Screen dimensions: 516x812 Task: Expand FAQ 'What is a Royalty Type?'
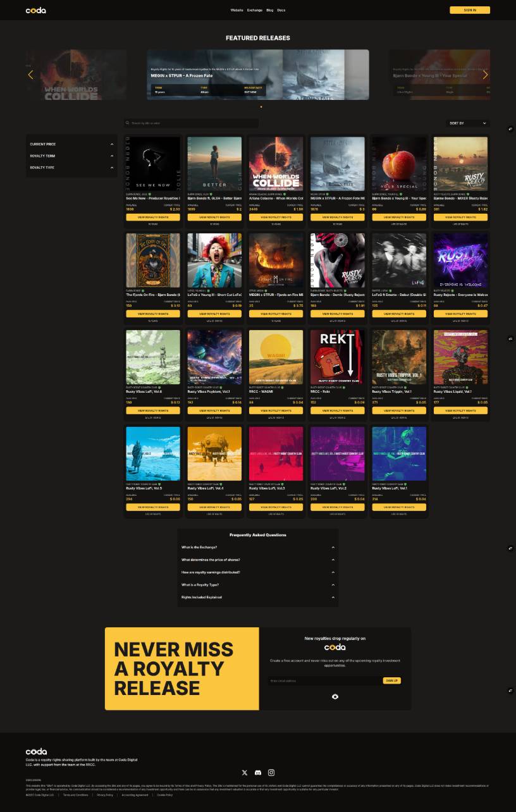tap(258, 585)
